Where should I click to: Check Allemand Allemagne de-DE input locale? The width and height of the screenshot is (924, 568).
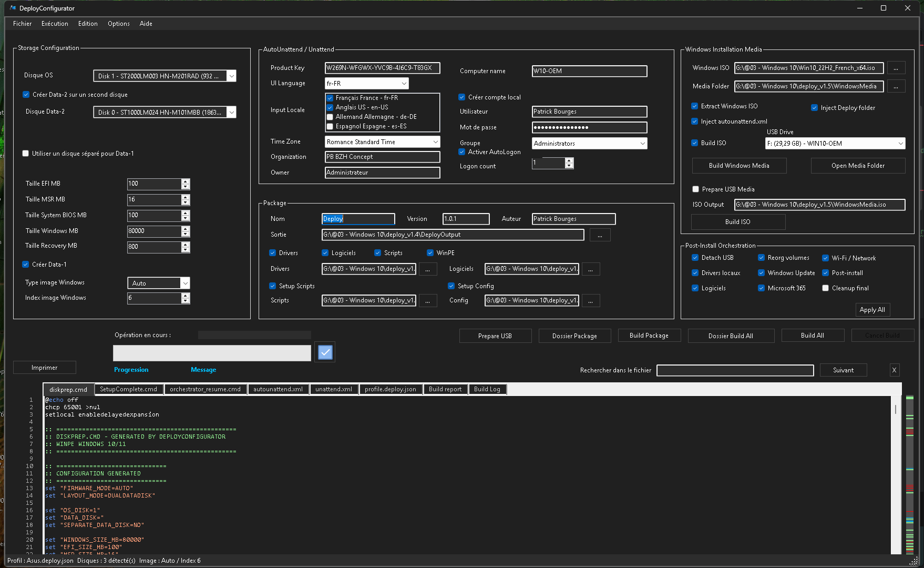click(330, 117)
